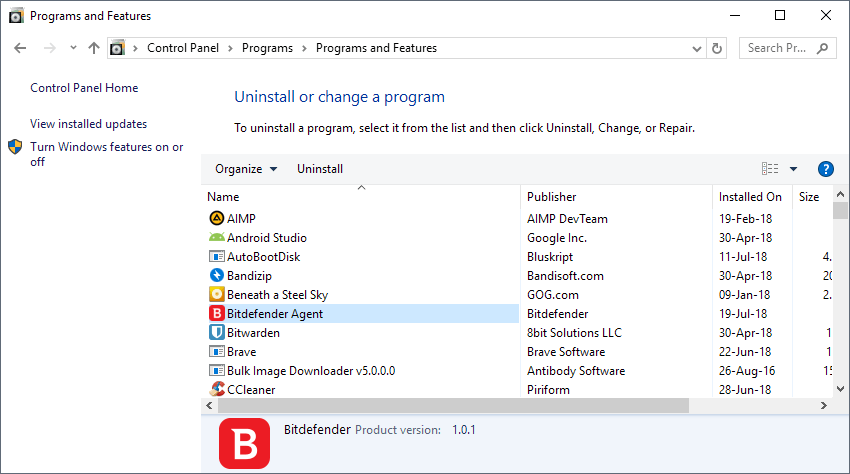Click Uninstall in the toolbar
Image resolution: width=850 pixels, height=474 pixels.
320,169
